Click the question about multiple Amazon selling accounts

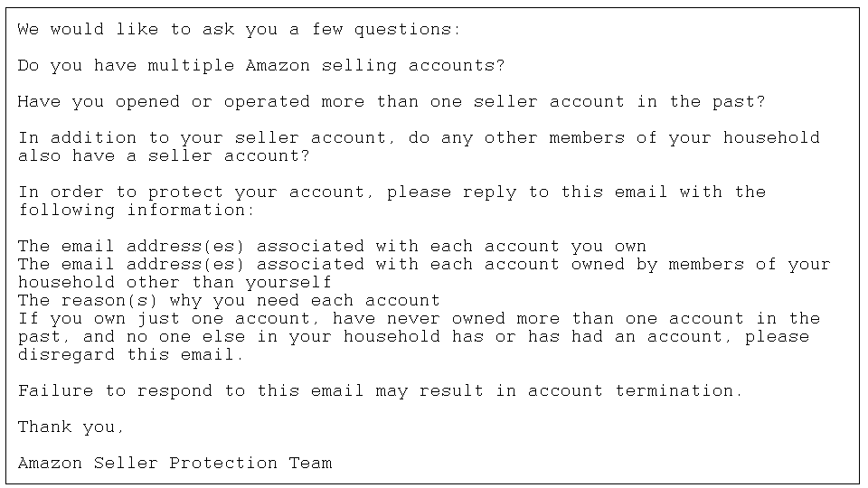[x=261, y=66]
